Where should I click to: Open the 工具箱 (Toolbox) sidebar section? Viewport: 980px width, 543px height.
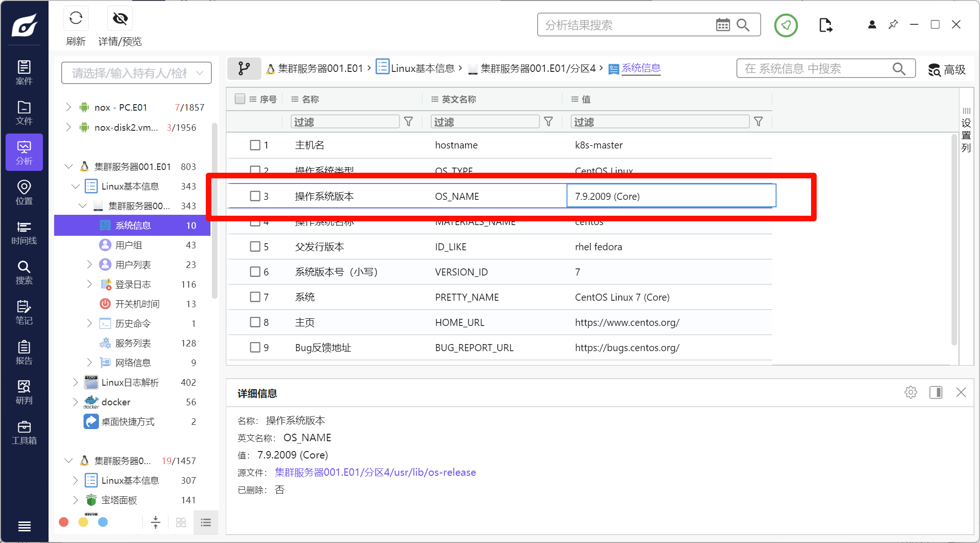coord(24,432)
